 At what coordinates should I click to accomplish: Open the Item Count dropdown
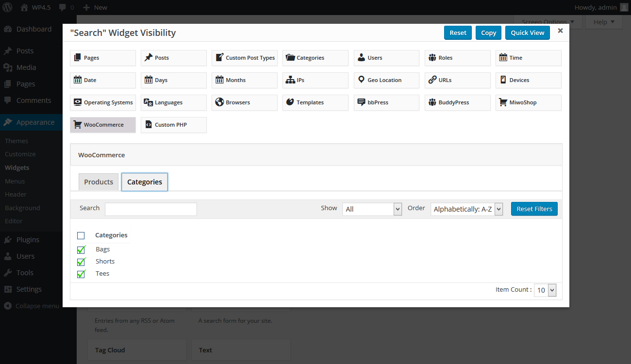pos(545,290)
